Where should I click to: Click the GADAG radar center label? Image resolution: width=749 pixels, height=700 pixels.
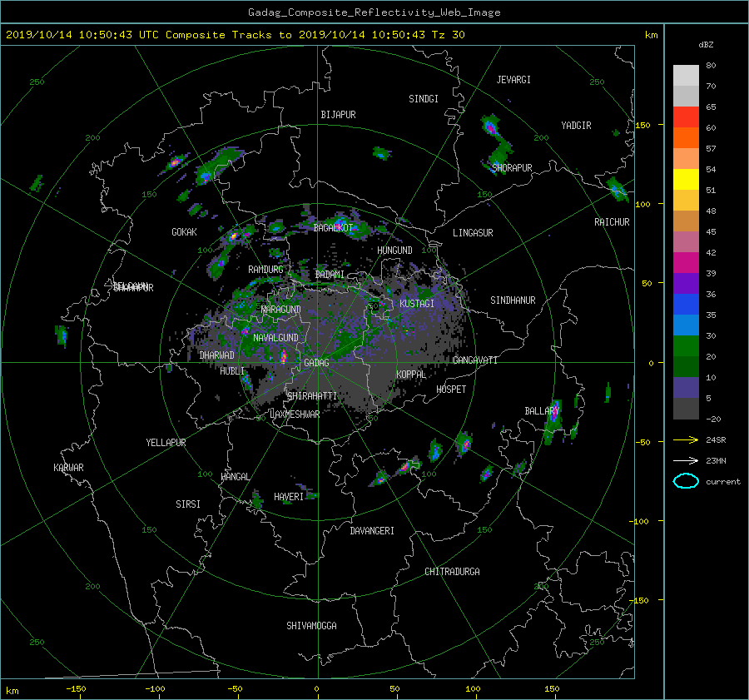[x=316, y=363]
